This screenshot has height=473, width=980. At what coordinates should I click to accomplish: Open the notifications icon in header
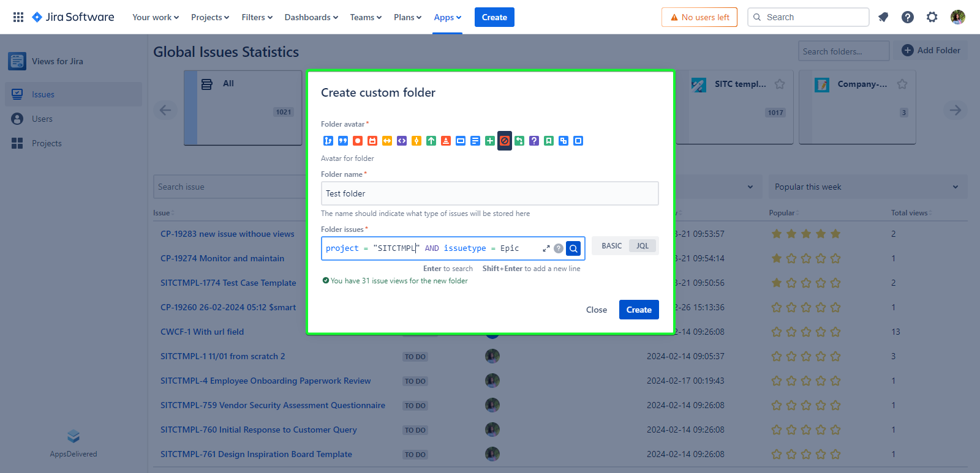[x=883, y=17]
